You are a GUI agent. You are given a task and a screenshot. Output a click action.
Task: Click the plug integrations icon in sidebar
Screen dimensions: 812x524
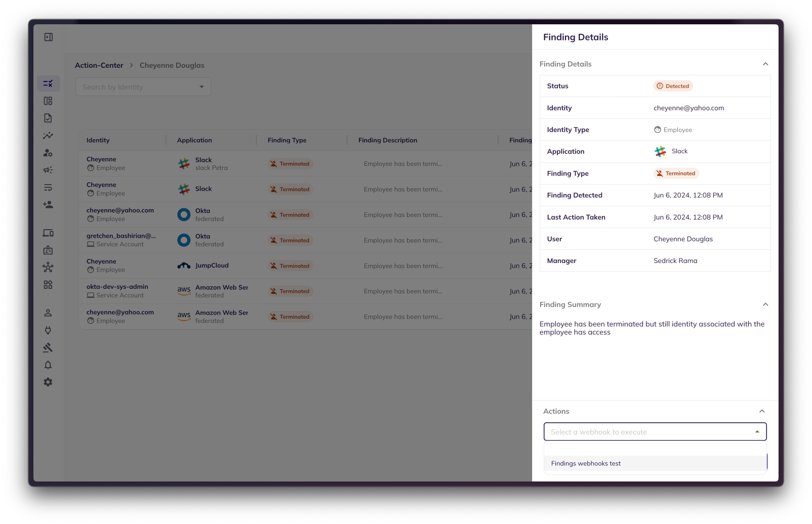point(48,330)
